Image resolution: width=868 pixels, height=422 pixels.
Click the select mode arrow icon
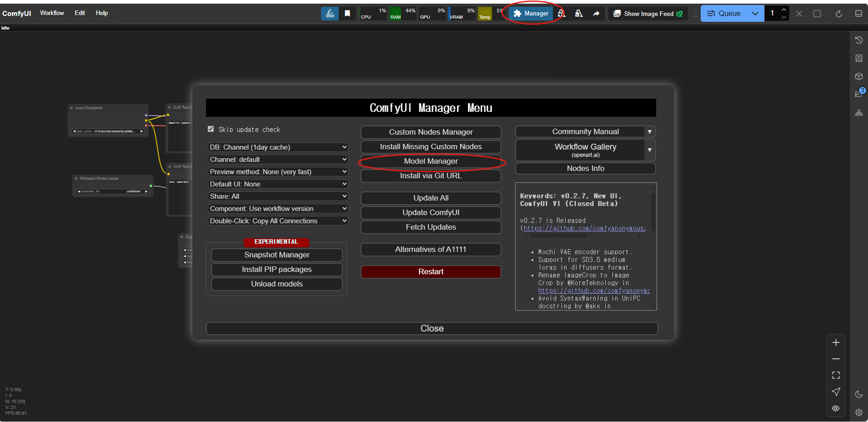[836, 392]
